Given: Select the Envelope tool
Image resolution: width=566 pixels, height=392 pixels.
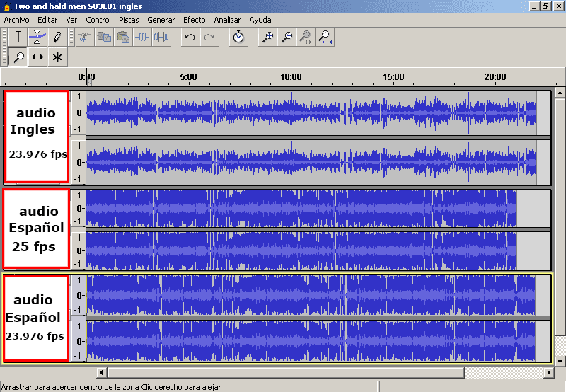Looking at the screenshot, I should click(37, 38).
